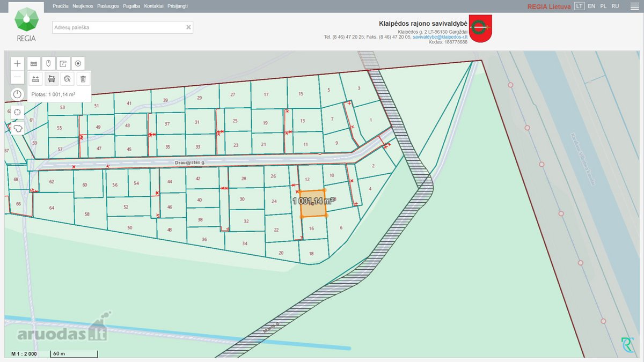Click parcel number 27 on the map
Viewport: 644px width, 362px height.
[233, 95]
